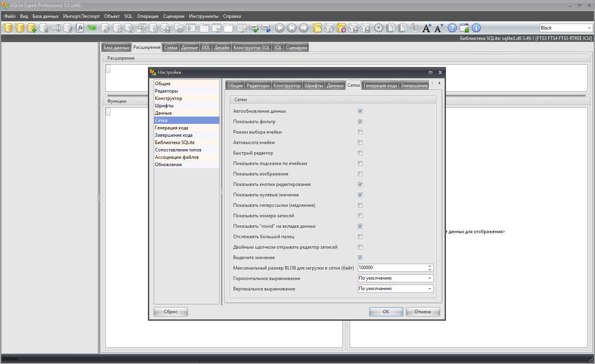Open the Инструменты menu
Image resolution: width=595 pixels, height=364 pixels.
point(203,16)
